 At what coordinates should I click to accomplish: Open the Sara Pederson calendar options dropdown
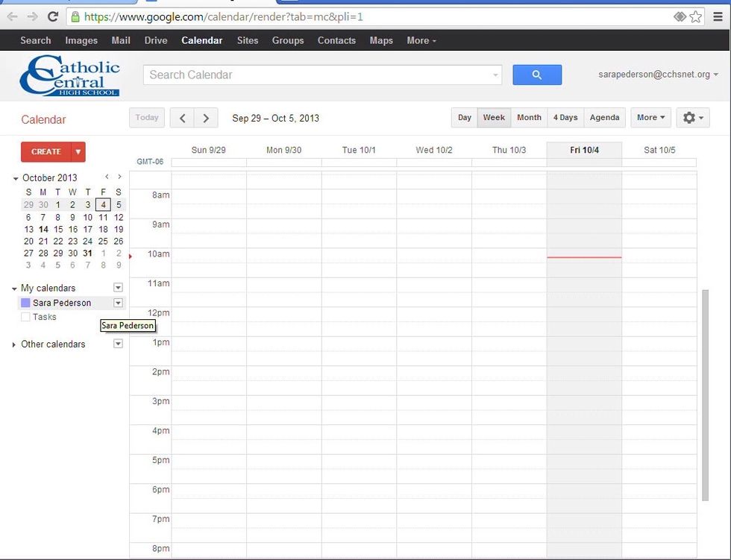point(117,303)
